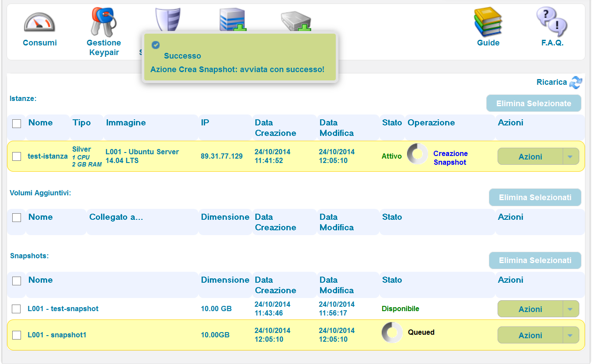Click the add server stack icon
The image size is (592, 364).
pos(233,20)
